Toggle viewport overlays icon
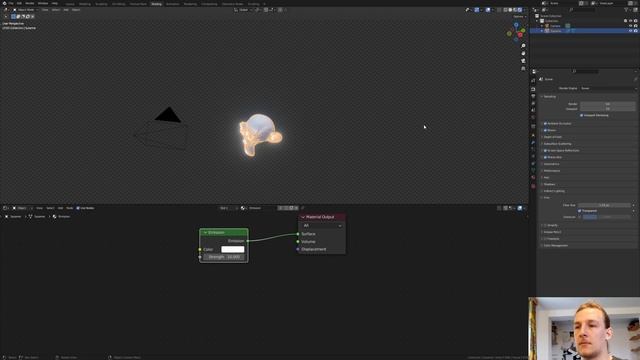Image resolution: width=640 pixels, height=360 pixels. coord(488,10)
